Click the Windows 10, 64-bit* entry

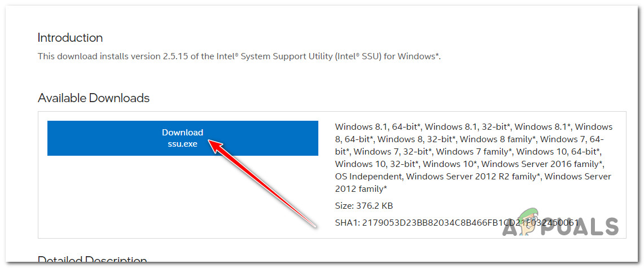click(558, 151)
